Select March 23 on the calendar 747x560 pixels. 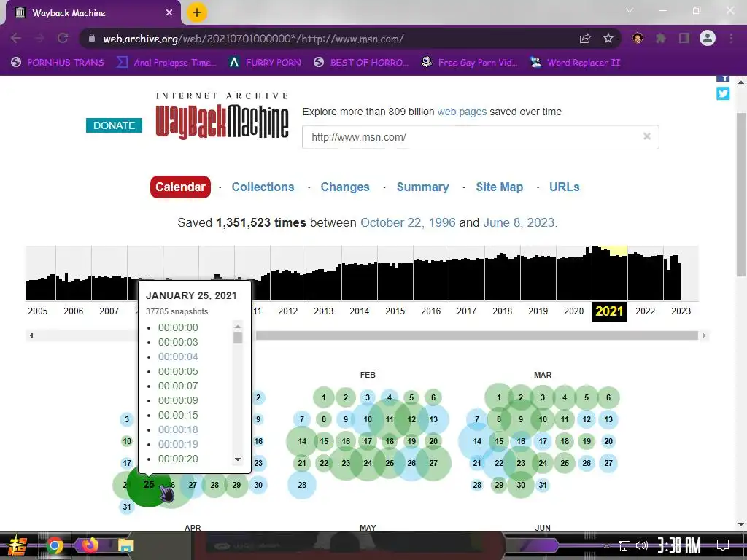click(x=521, y=463)
